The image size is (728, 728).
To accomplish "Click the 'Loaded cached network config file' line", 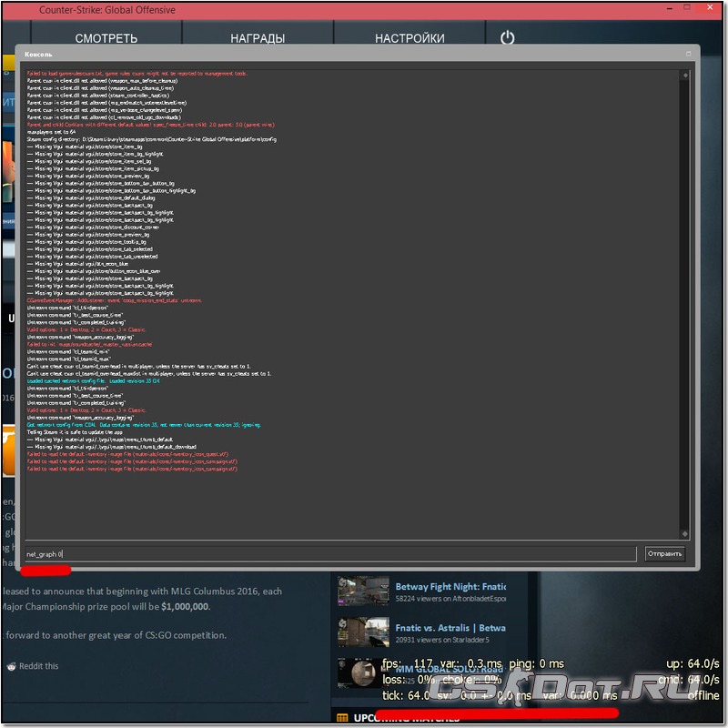I will pyautogui.click(x=94, y=380).
